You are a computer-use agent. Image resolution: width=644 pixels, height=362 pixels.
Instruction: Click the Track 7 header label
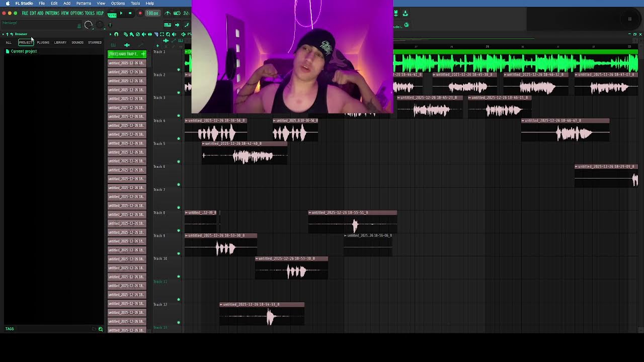[159, 190]
